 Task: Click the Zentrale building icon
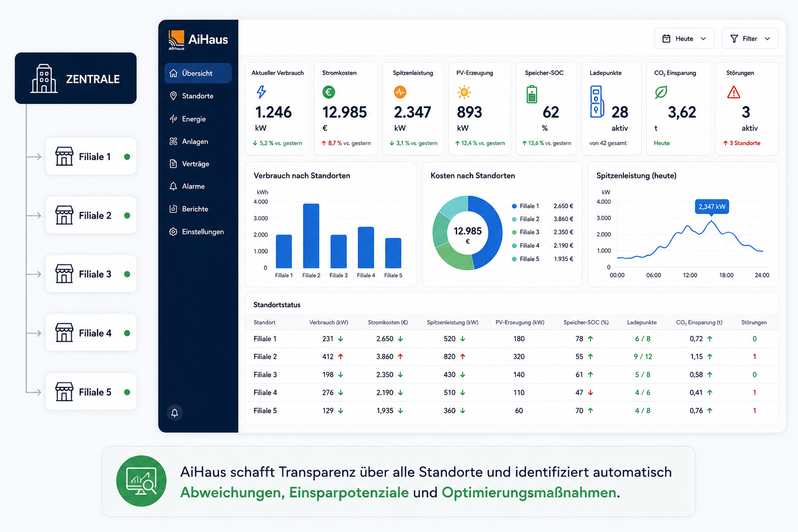tap(44, 79)
